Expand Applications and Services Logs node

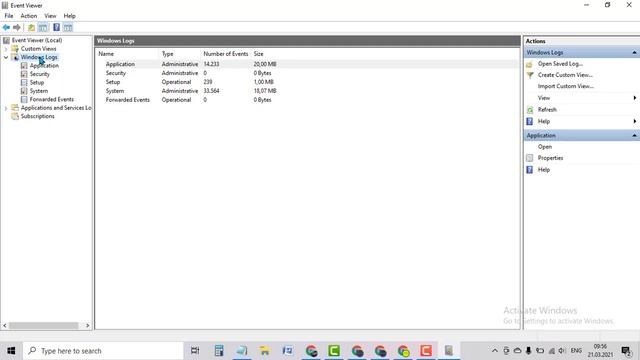pyautogui.click(x=6, y=108)
